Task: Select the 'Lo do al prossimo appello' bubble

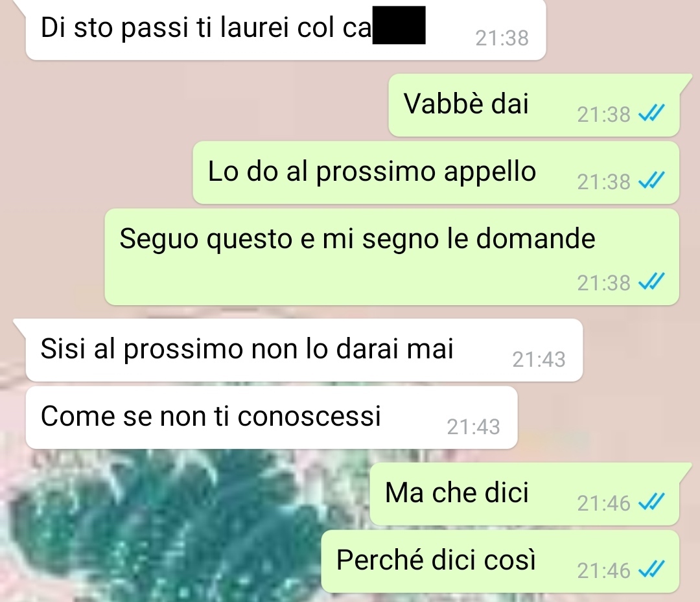Action: pyautogui.click(x=436, y=173)
